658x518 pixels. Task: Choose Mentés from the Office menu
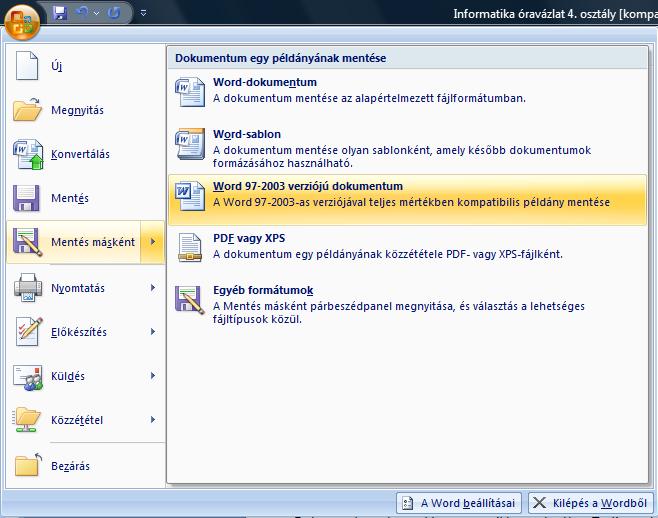[x=86, y=198]
